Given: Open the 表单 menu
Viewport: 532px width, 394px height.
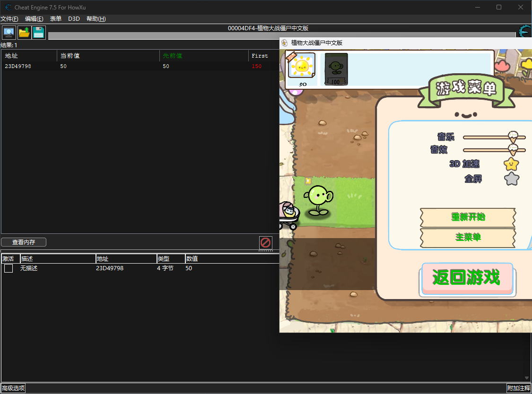Looking at the screenshot, I should pos(56,19).
